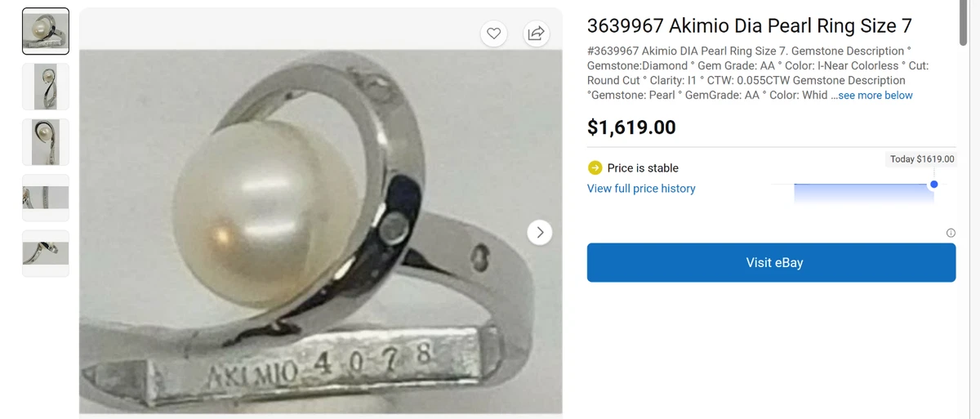980x419 pixels.
Task: Advance to next photo with the arrow
Action: pyautogui.click(x=539, y=233)
